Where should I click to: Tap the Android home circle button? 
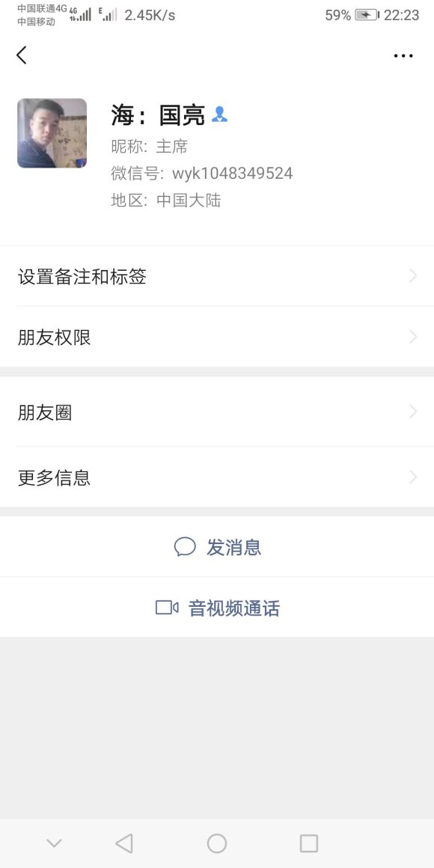pos(217,843)
